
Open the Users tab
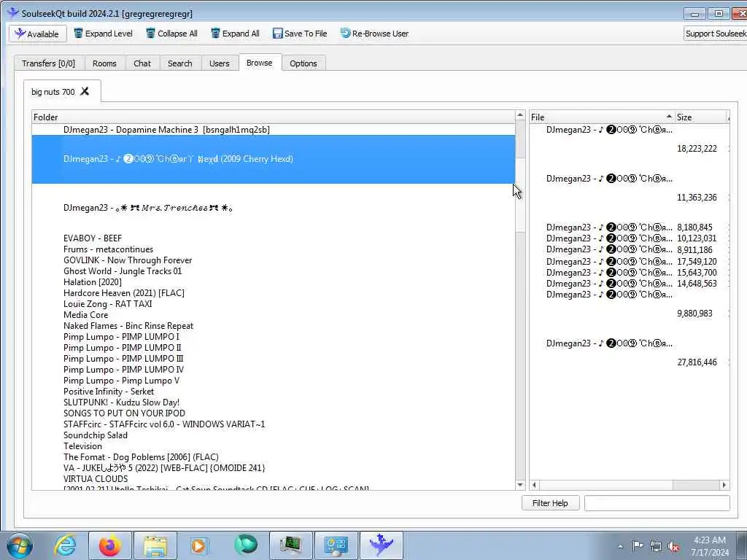click(x=219, y=63)
